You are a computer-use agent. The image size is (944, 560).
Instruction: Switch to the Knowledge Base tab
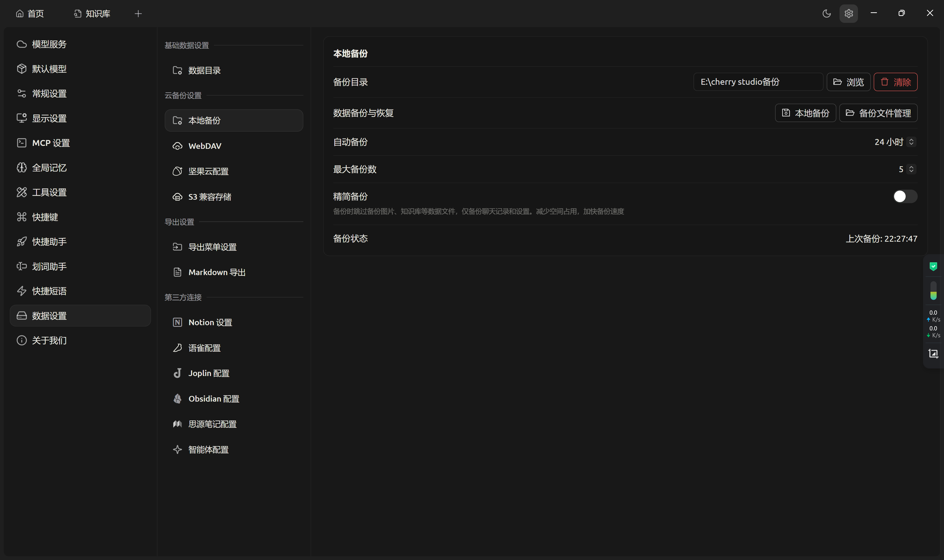[x=92, y=14]
